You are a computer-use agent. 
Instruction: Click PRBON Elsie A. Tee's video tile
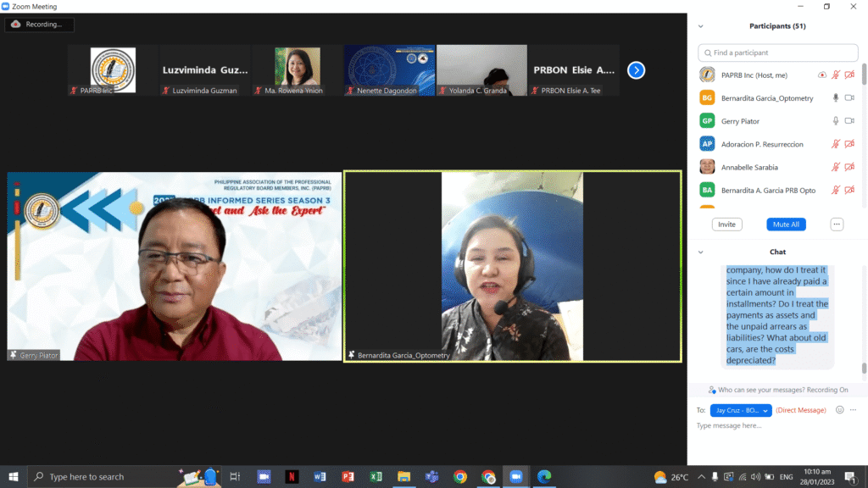coord(574,70)
